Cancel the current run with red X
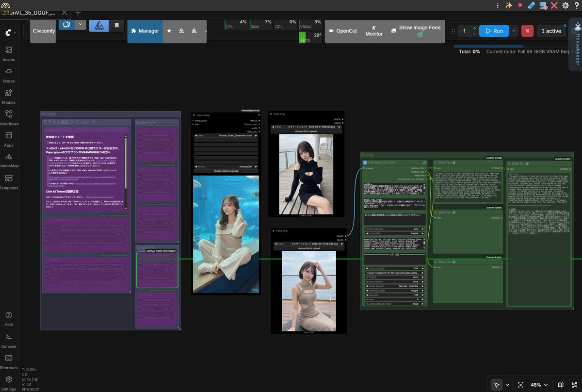This screenshot has height=392, width=582. click(527, 31)
